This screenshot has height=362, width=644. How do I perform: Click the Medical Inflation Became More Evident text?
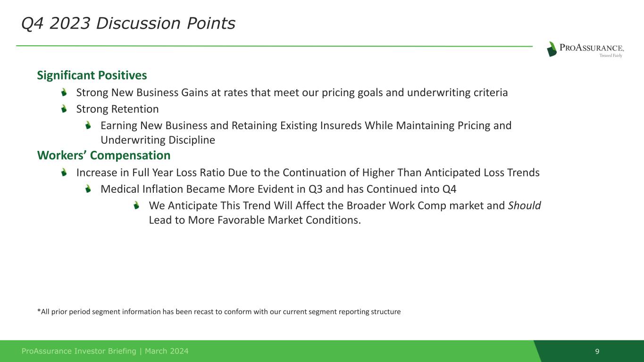click(278, 189)
